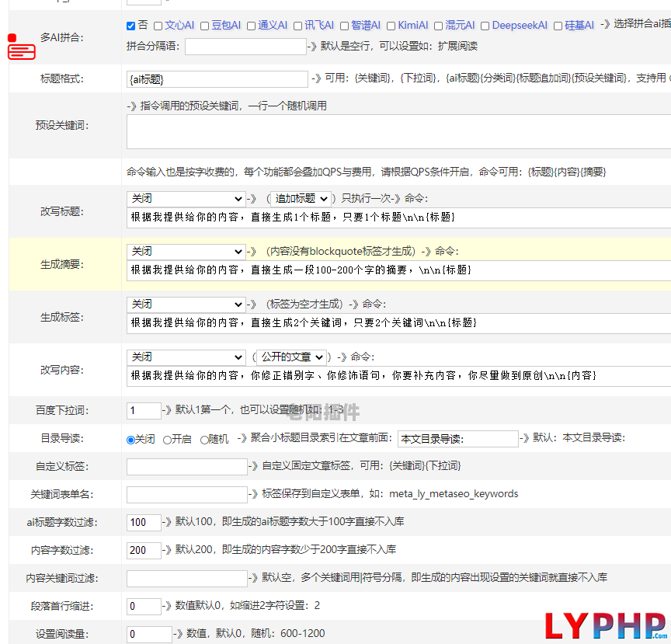Click the 智谱AI link
Screen dimensions: 671x644
point(365,26)
